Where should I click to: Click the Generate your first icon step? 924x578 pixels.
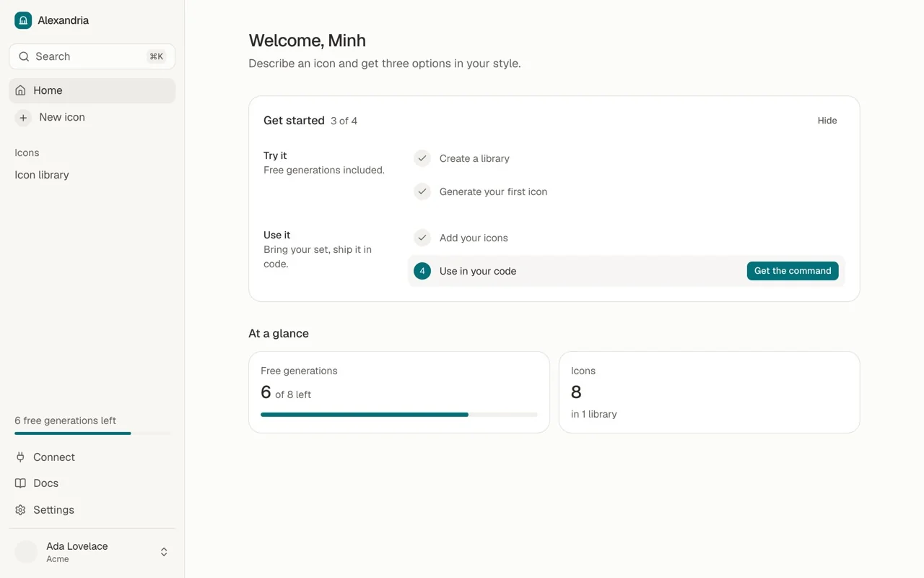(x=627, y=191)
